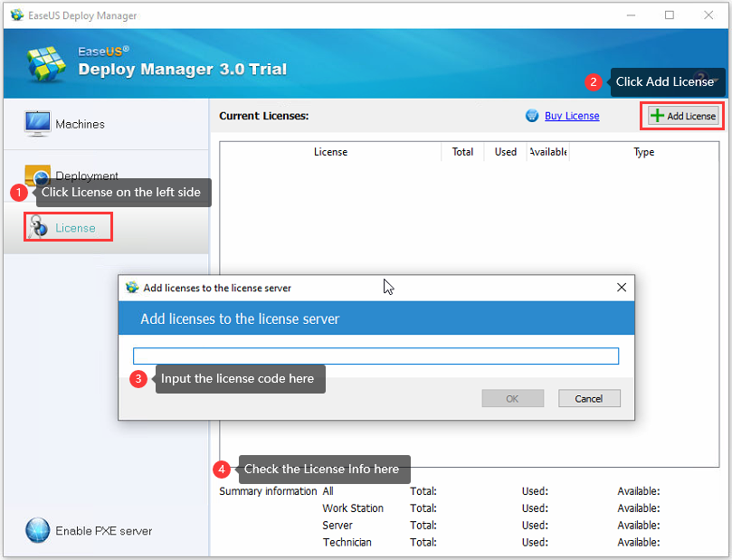Click the dialog title bar app icon
The height and width of the screenshot is (560, 732).
click(132, 288)
